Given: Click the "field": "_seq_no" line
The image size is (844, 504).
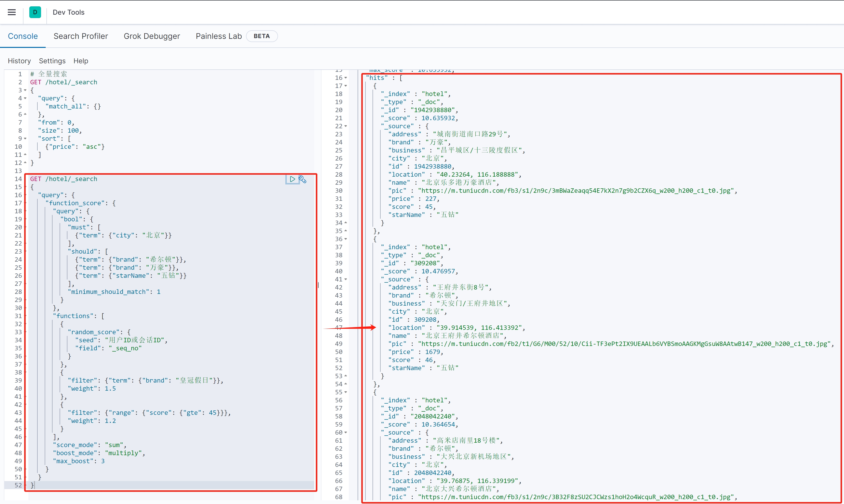Looking at the screenshot, I should point(108,348).
